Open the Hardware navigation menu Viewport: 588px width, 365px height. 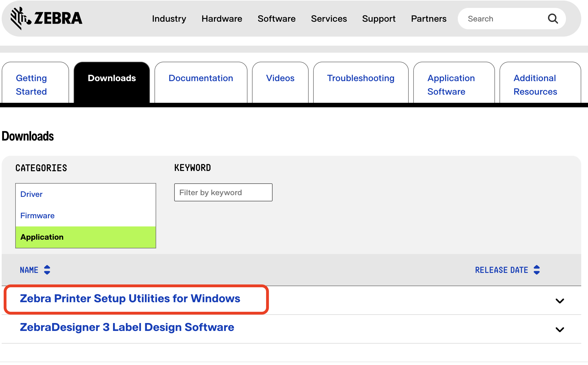(222, 19)
